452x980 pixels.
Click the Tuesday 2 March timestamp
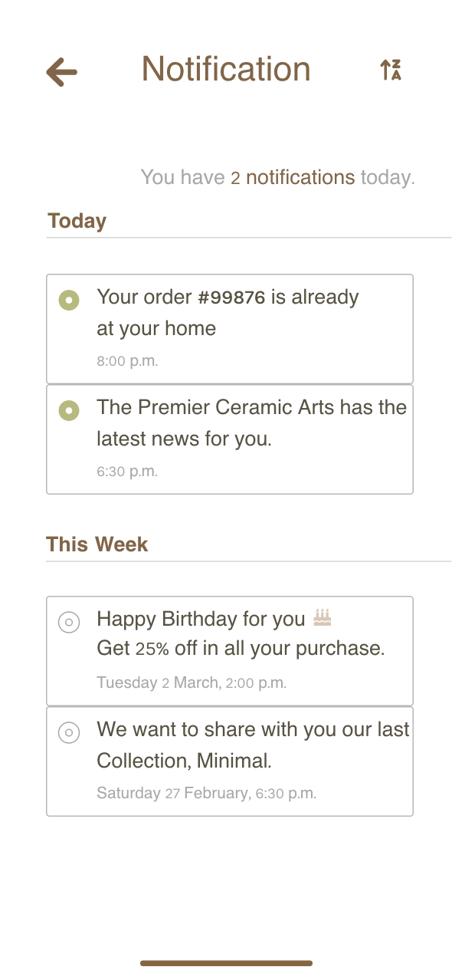click(192, 682)
